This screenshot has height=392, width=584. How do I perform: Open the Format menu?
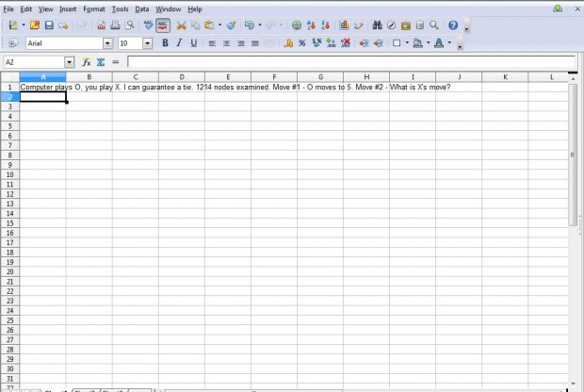[x=94, y=8]
